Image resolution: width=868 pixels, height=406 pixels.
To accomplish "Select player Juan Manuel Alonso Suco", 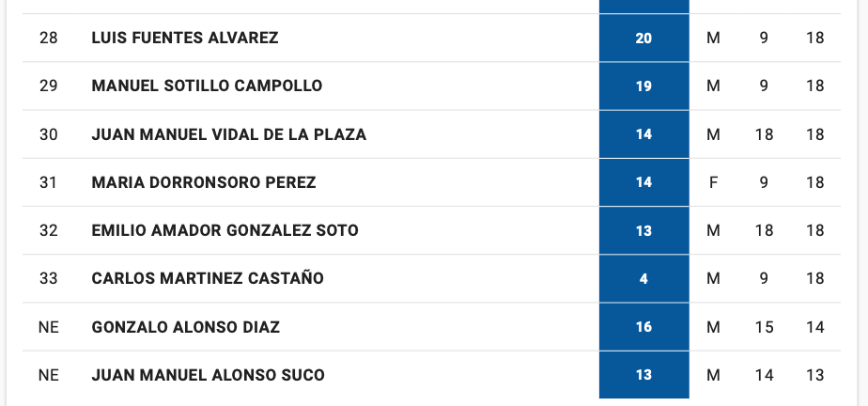I will click(209, 375).
